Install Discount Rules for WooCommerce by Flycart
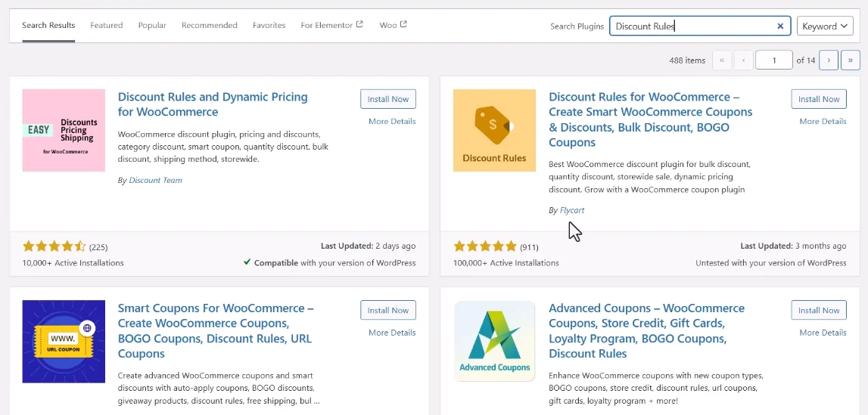868x415 pixels. 819,99
